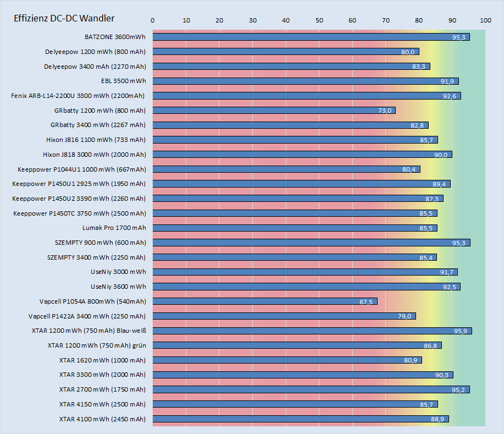Click the 'Fenix ARB-L14-2200U' axis label
The width and height of the screenshot is (504, 434).
coord(78,96)
